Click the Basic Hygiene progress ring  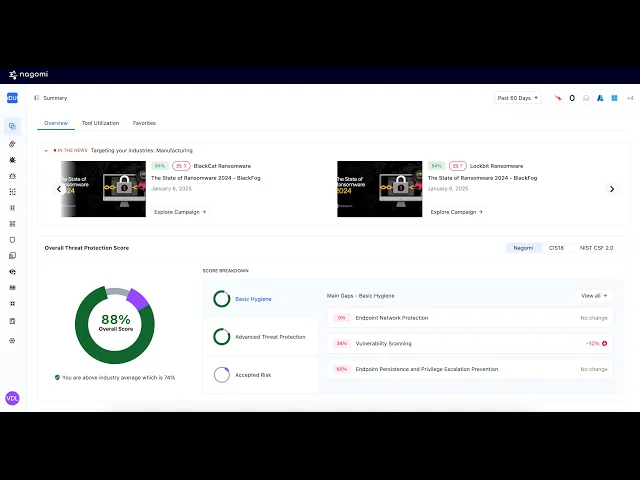(x=222, y=299)
